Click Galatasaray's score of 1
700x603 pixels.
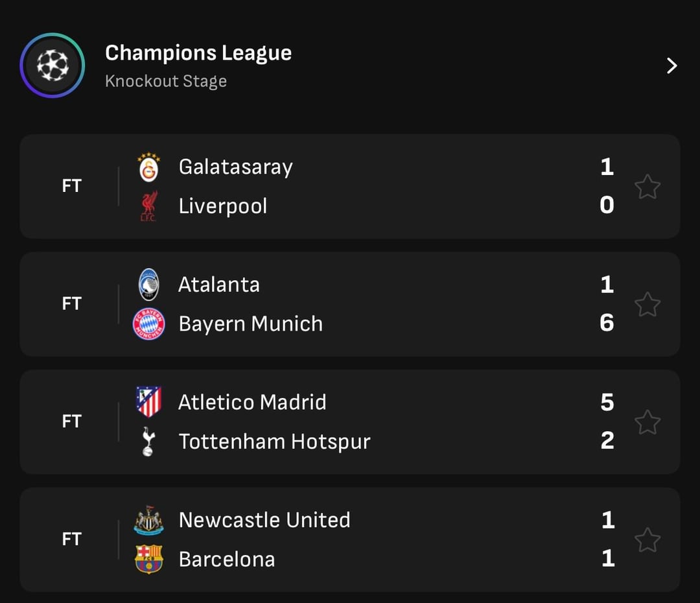(607, 167)
